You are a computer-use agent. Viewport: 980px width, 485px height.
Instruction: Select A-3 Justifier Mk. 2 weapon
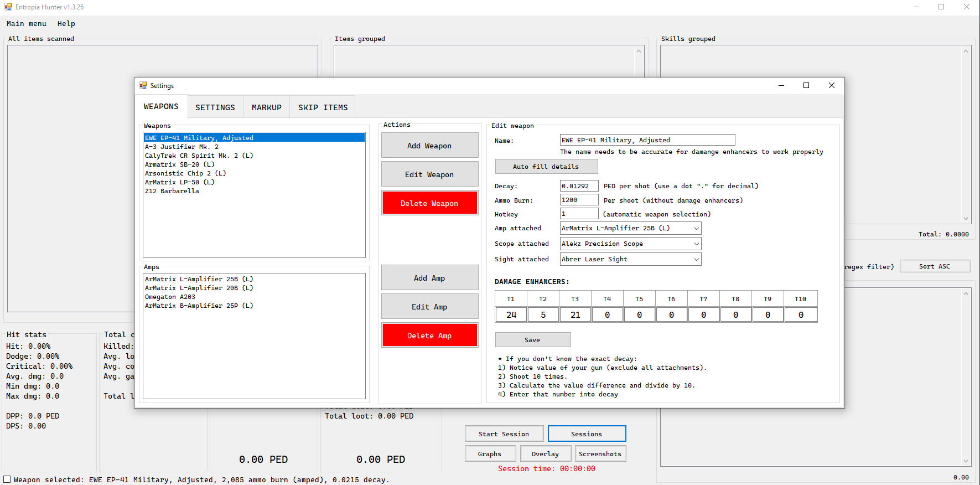[254, 147]
